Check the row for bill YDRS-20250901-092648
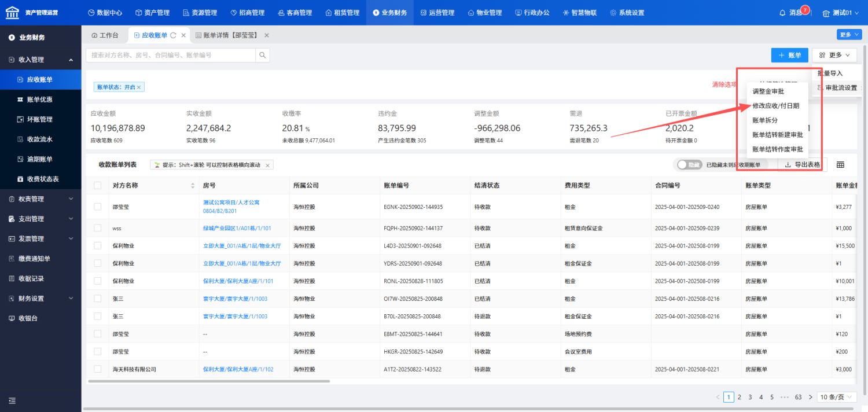 tap(98, 263)
